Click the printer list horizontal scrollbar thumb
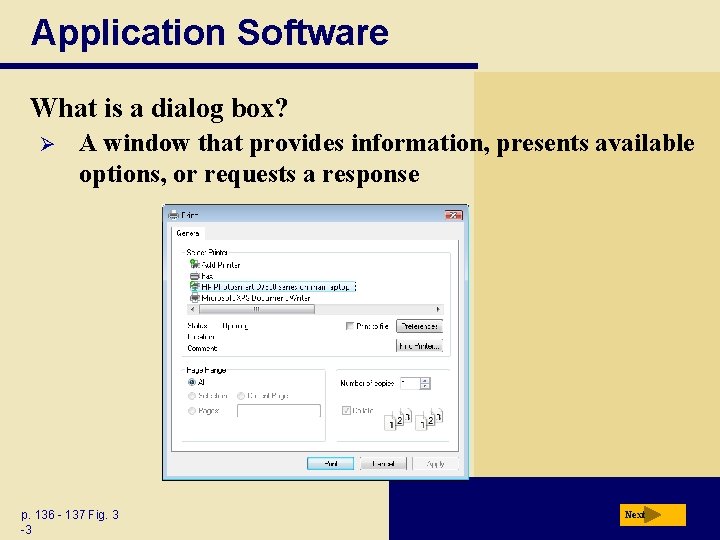This screenshot has height=540, width=720. 257,309
